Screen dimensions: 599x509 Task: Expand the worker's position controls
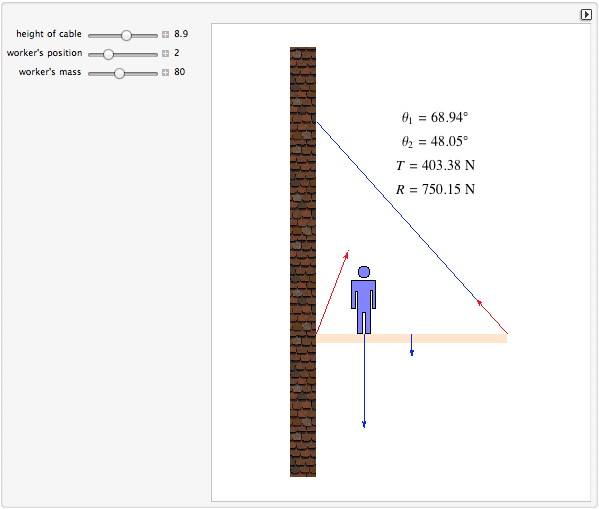pos(165,53)
